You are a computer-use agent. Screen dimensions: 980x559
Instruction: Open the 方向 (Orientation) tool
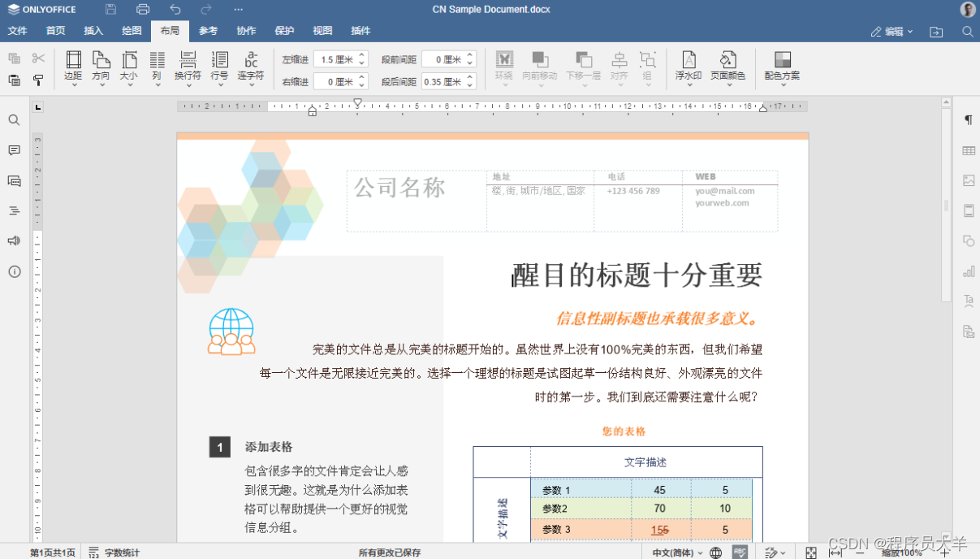click(x=101, y=67)
